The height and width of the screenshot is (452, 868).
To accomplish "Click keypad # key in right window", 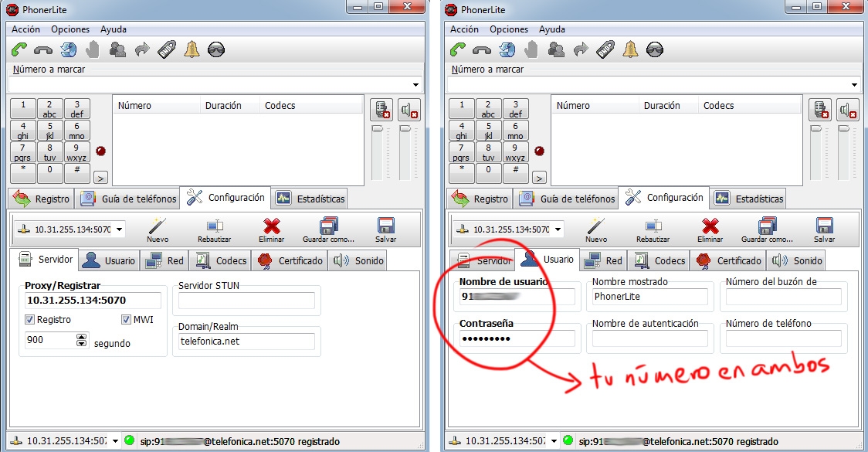I will pos(515,173).
